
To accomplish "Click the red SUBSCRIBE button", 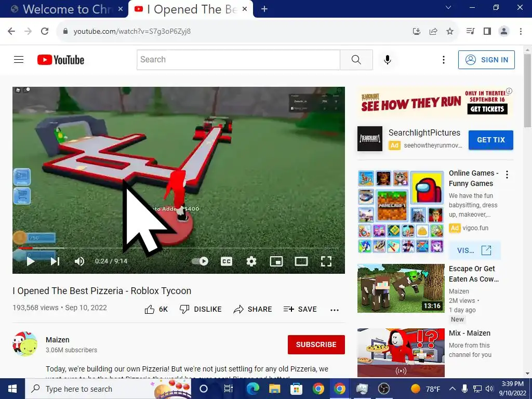I will [316, 345].
